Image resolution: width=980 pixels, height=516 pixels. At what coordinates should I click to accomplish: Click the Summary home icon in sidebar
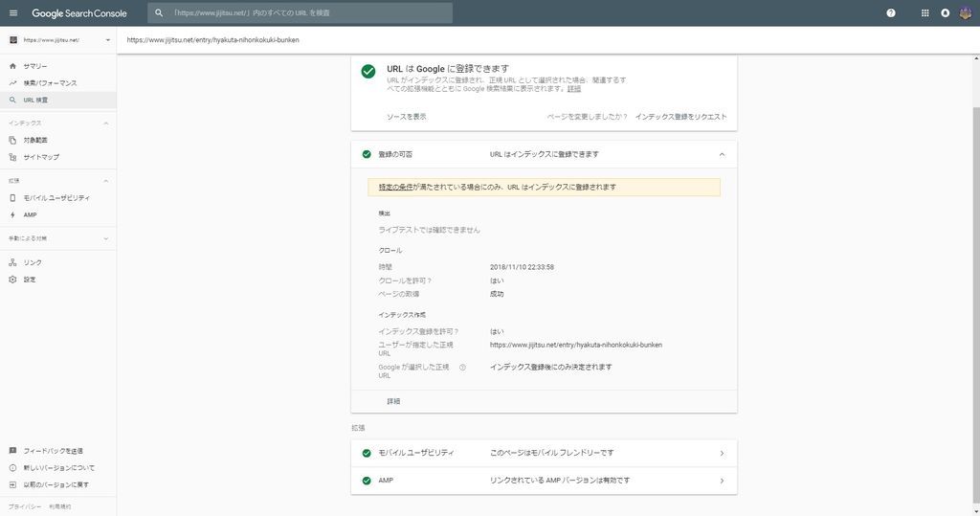(12, 66)
